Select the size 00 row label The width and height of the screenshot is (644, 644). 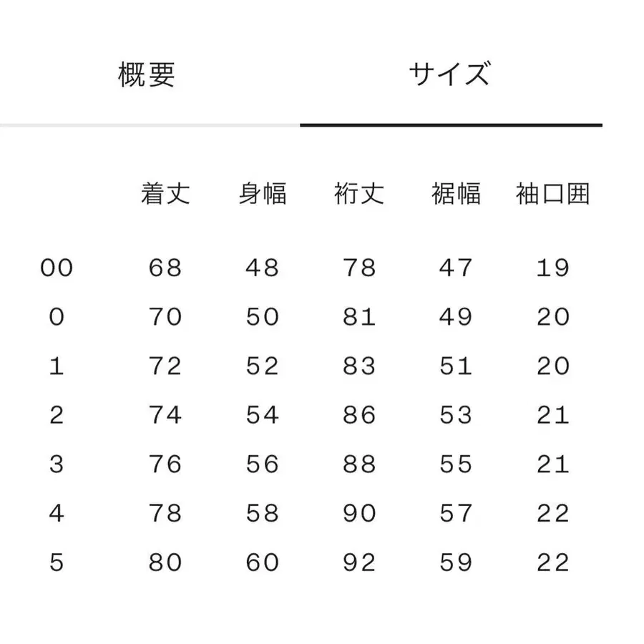57,268
